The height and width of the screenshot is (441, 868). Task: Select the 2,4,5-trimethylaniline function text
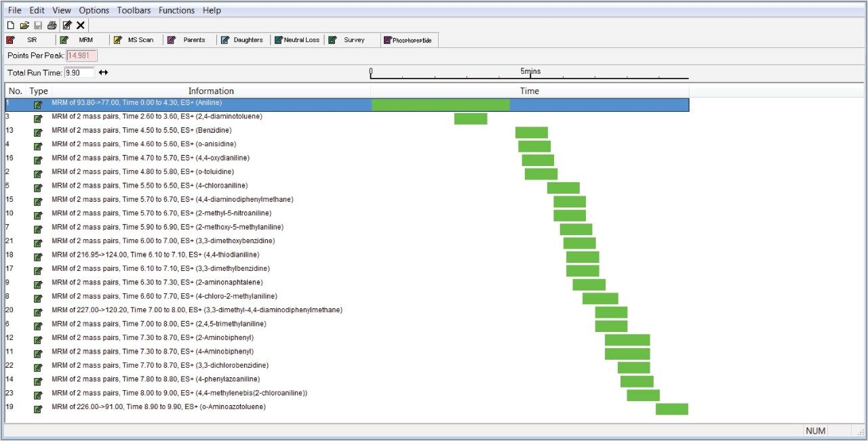(x=158, y=324)
